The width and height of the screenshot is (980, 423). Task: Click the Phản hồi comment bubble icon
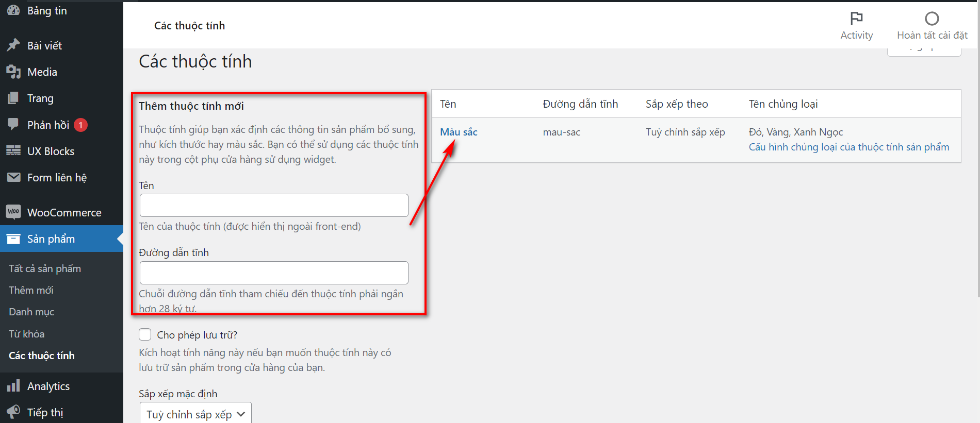13,124
